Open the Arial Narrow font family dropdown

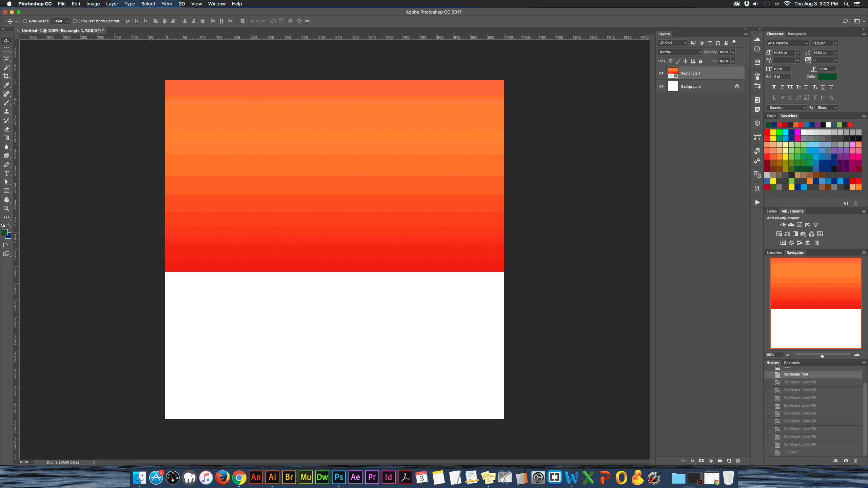[x=787, y=43]
